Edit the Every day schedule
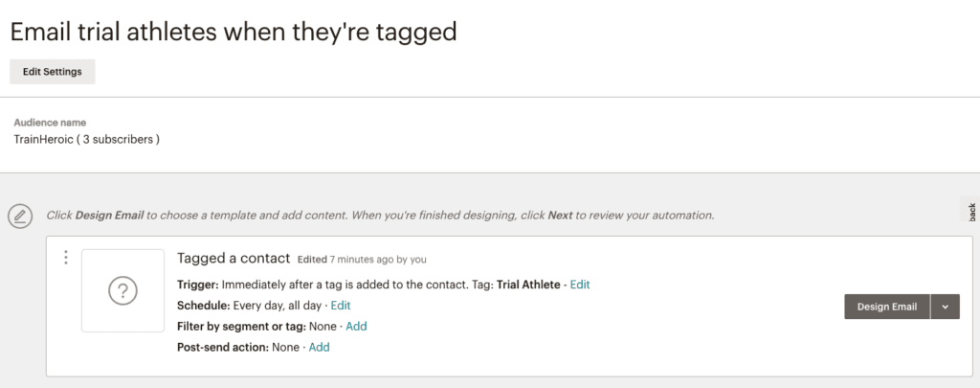This screenshot has height=388, width=980. (341, 306)
